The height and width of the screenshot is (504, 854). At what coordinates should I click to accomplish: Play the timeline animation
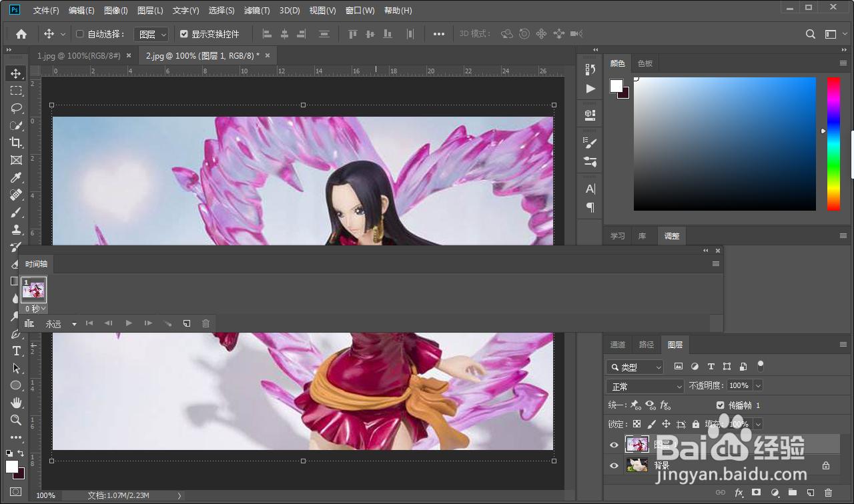click(x=129, y=323)
